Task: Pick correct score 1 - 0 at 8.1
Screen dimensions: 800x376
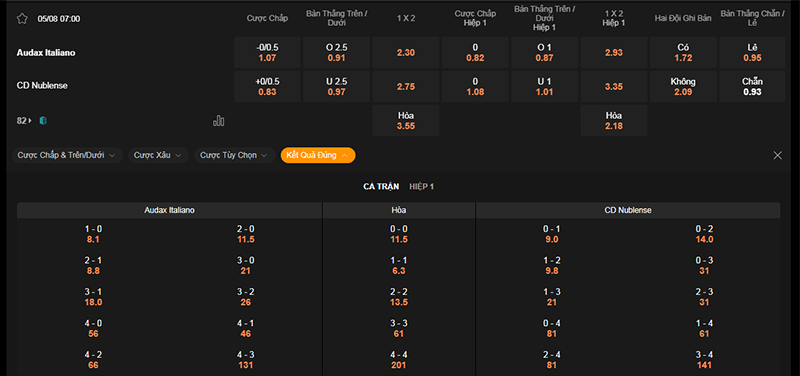Action: 93,234
